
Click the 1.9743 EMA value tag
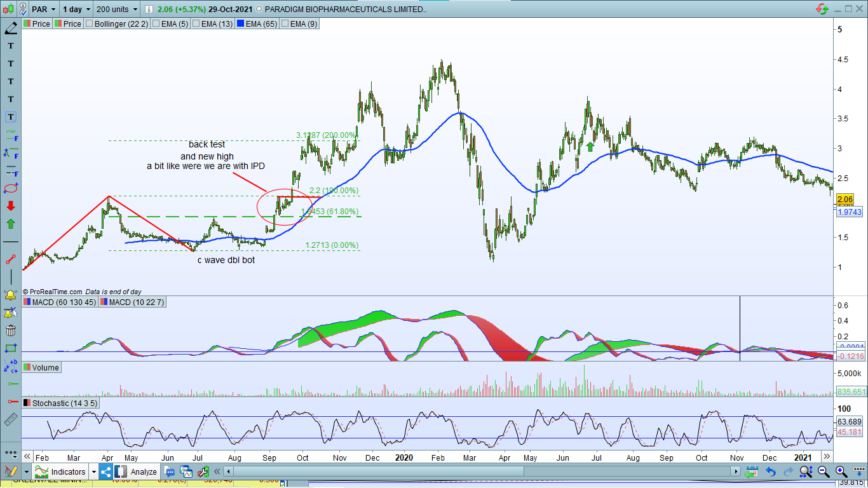pos(850,212)
